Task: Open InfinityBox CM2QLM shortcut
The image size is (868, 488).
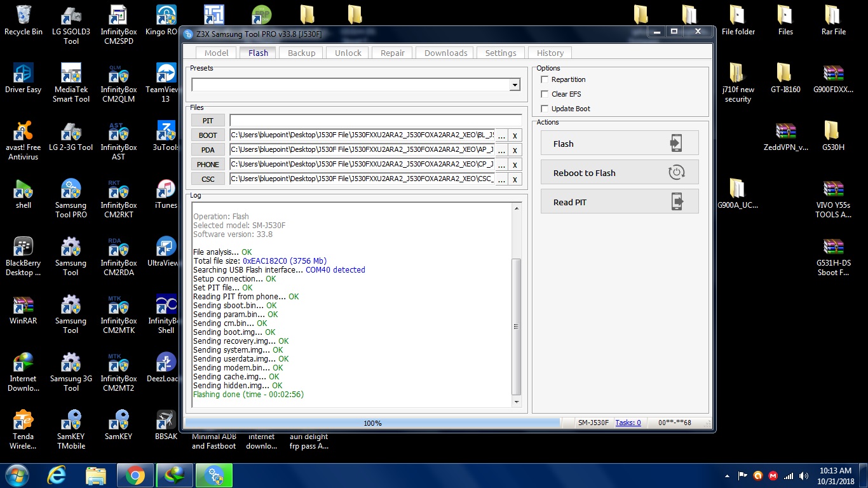Action: 118,83
